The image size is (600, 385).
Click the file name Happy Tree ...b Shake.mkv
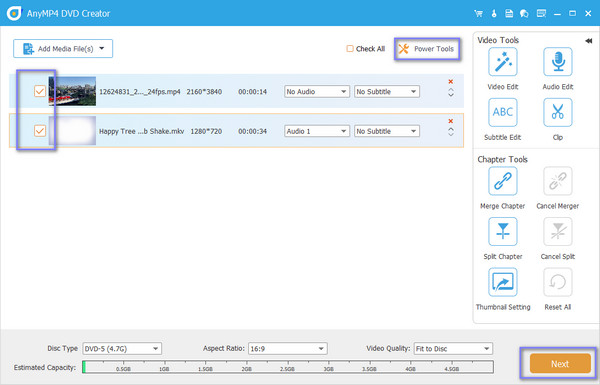(x=142, y=131)
